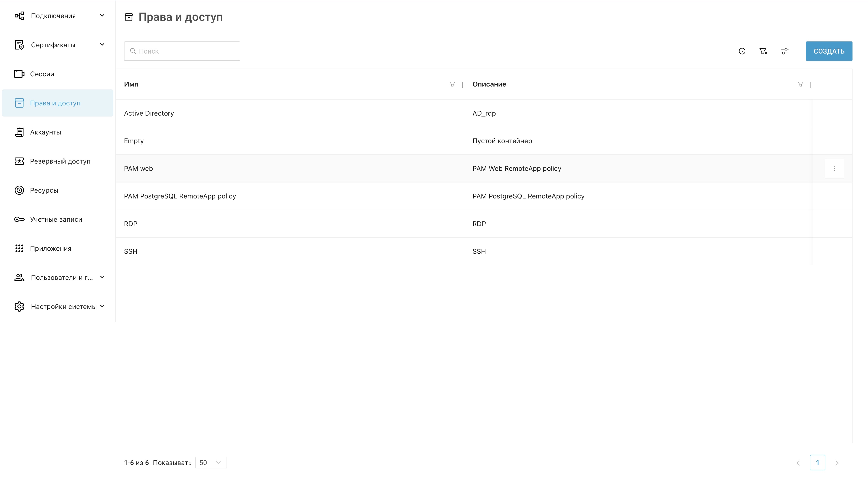Click the Учетные записи key icon
This screenshot has width=868, height=481.
click(x=19, y=220)
